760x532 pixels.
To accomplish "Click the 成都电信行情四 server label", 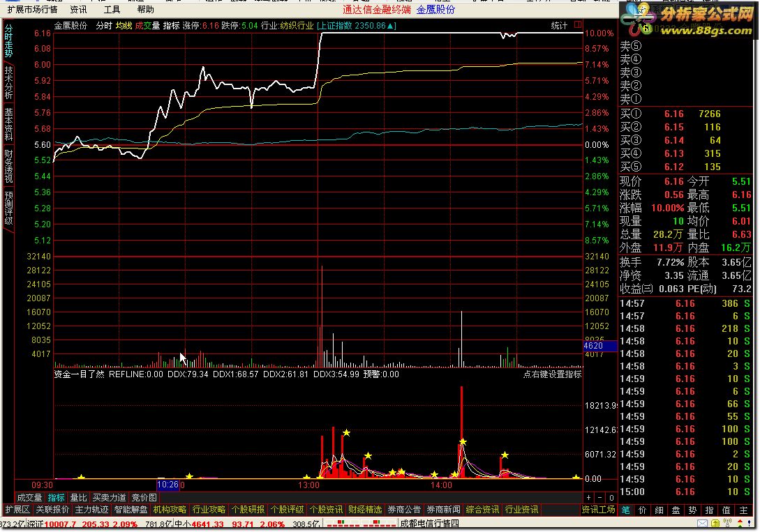I will pos(429,524).
